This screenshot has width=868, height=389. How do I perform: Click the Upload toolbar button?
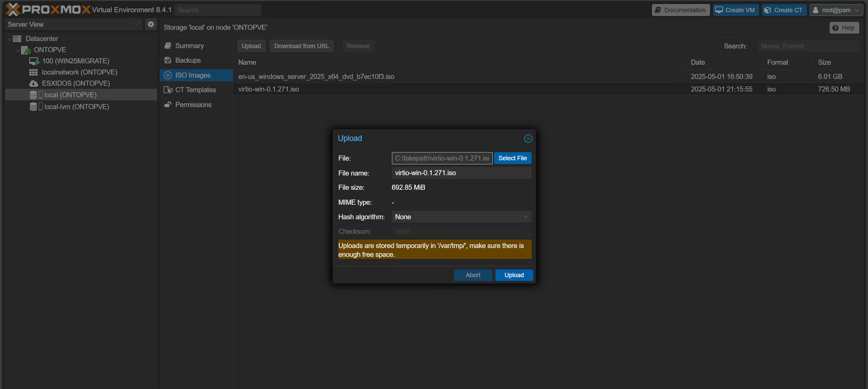(x=251, y=46)
